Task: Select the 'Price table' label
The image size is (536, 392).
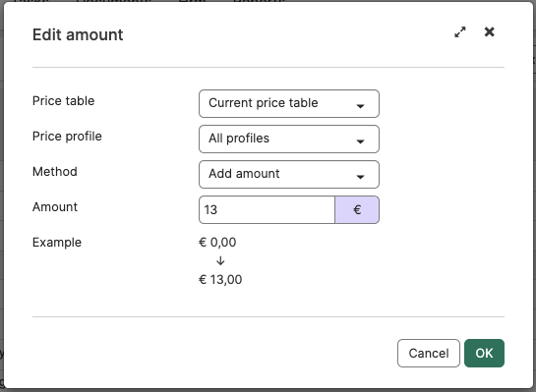Action: coord(63,101)
